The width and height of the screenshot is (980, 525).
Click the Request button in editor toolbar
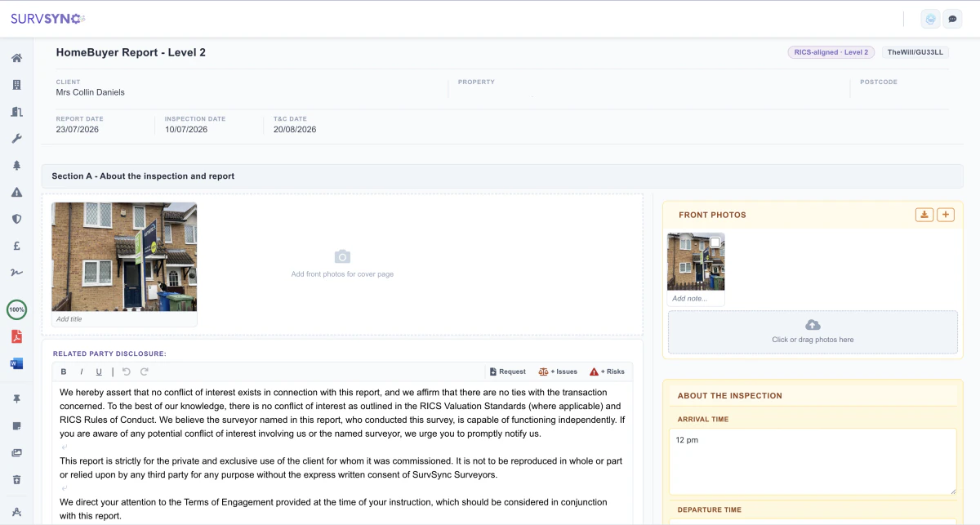[508, 372]
